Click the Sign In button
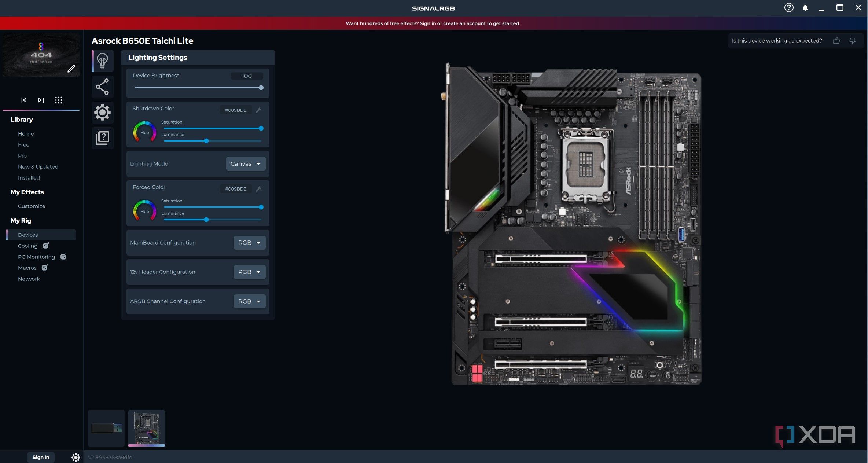The width and height of the screenshot is (868, 463). [x=41, y=457]
